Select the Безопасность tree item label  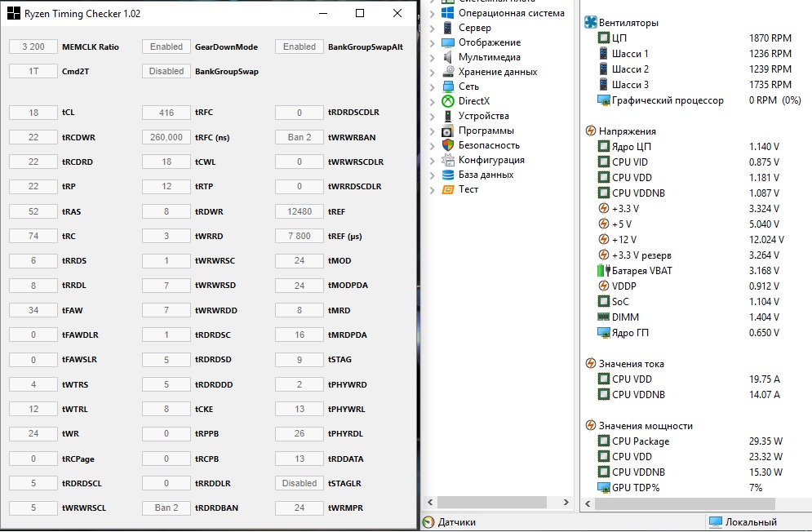click(489, 145)
